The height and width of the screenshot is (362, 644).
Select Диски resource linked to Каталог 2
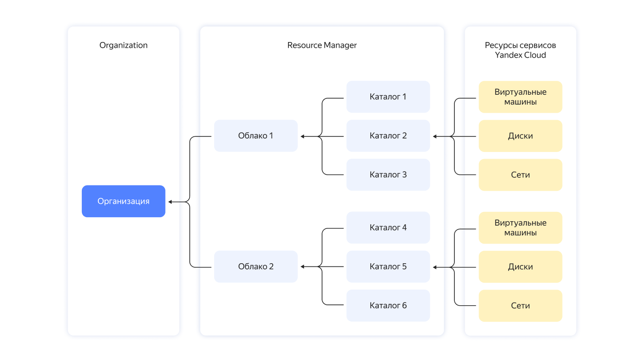(x=520, y=136)
